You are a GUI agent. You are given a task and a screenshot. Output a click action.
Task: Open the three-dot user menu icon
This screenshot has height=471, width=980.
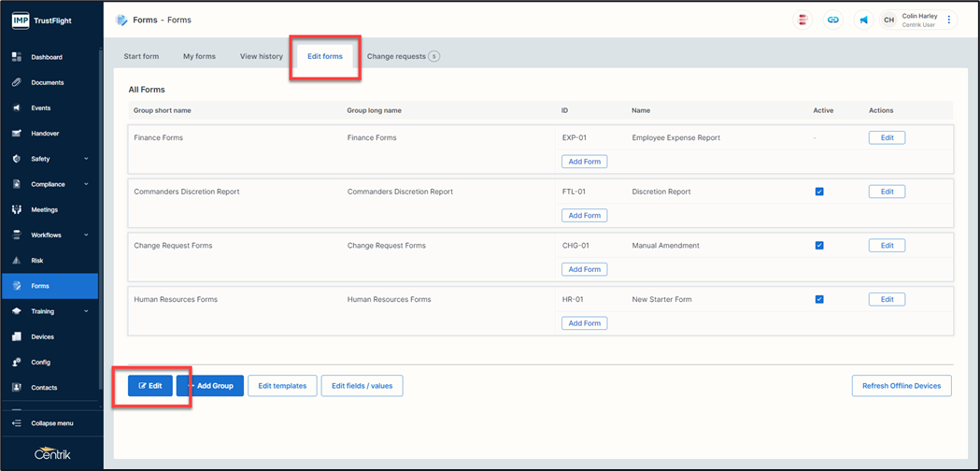point(949,20)
